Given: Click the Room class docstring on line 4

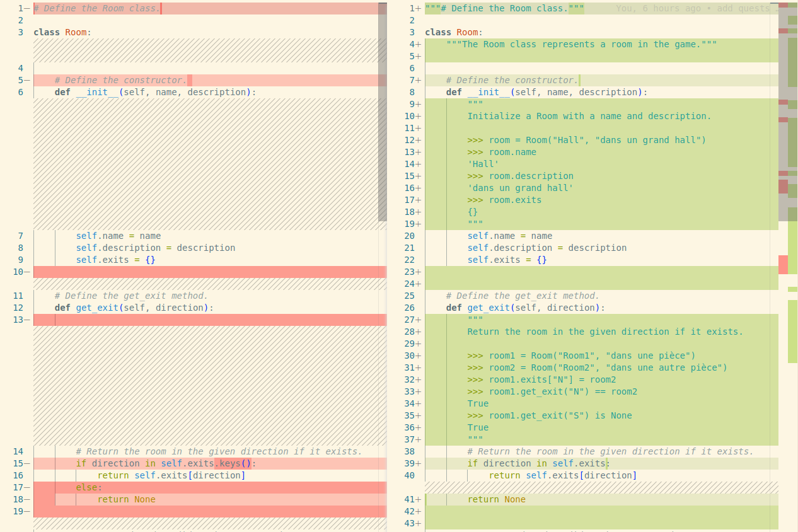Looking at the screenshot, I should (581, 44).
